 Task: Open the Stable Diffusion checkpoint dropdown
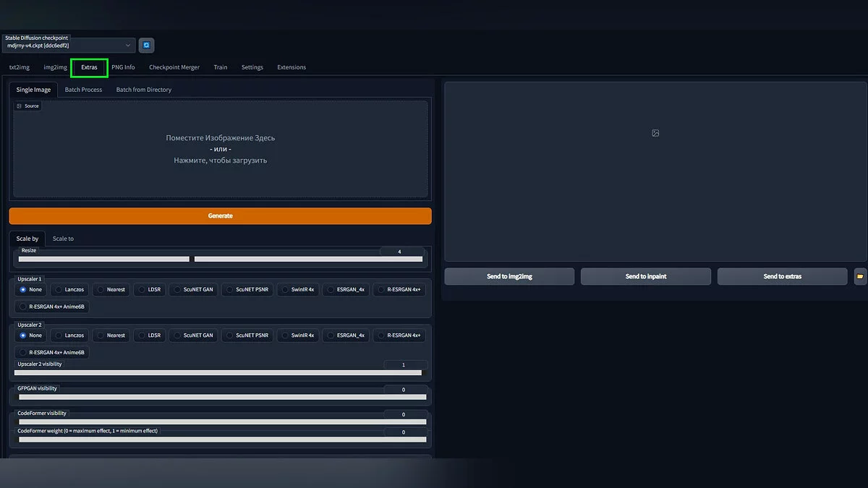(x=68, y=46)
